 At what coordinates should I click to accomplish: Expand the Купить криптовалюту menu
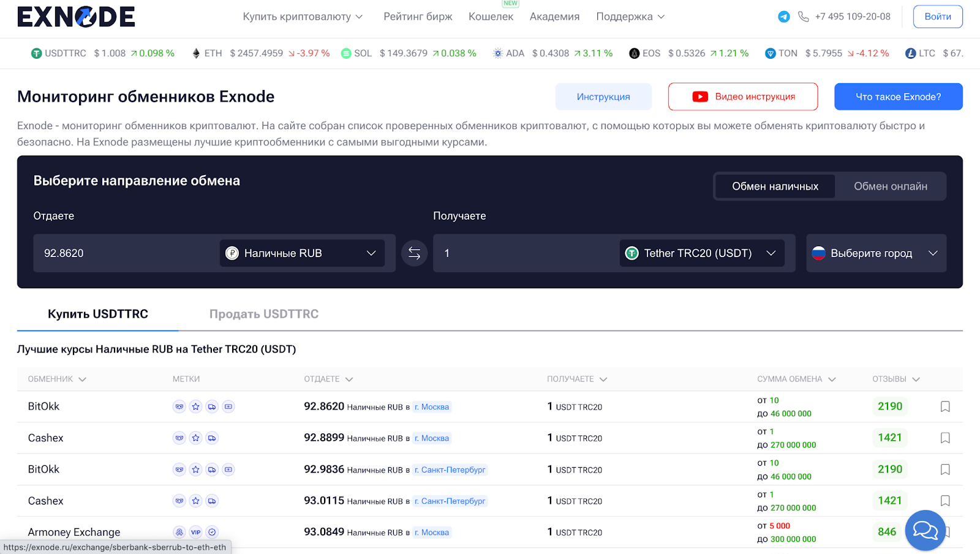[x=303, y=17]
